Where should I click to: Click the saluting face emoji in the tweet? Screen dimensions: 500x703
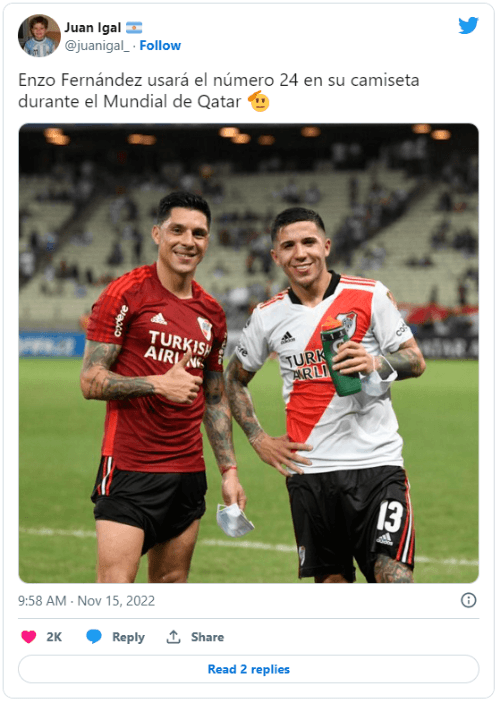pyautogui.click(x=259, y=101)
